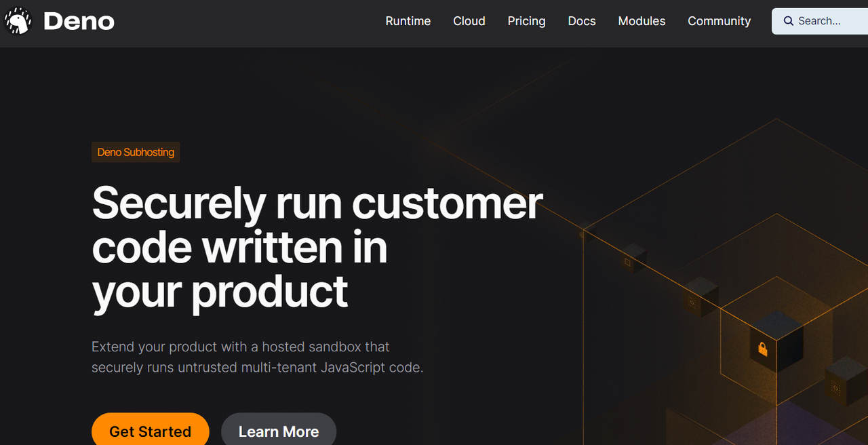Click the Get Started button
The image size is (868, 445).
click(x=151, y=430)
